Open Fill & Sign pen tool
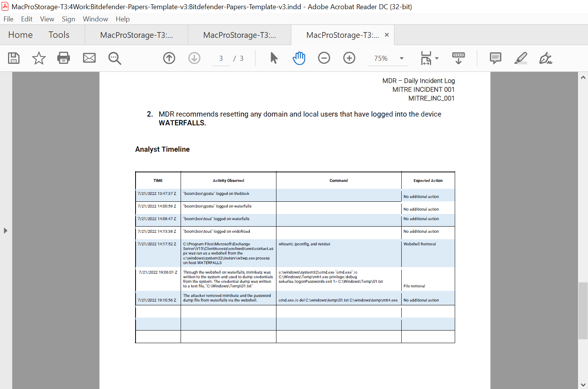 pos(546,58)
